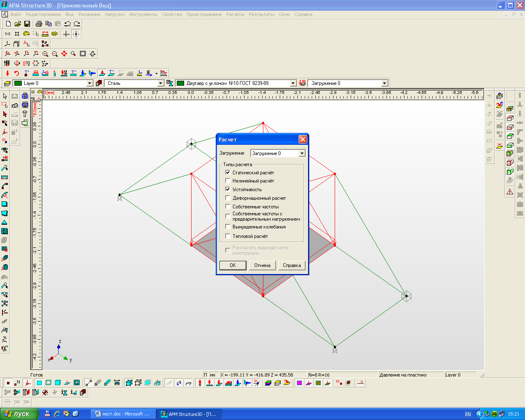The width and height of the screenshot is (525, 420).
Task: Click the N=8 R=16 status bar text
Action: [x=319, y=375]
